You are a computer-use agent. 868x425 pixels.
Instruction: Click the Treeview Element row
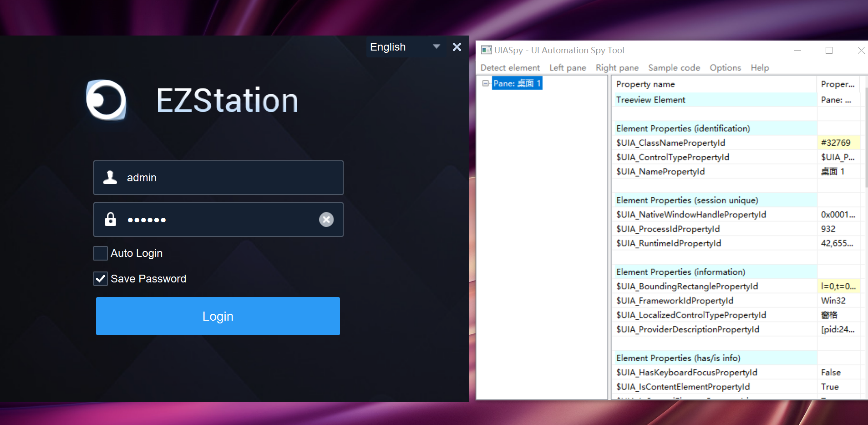[737, 100]
